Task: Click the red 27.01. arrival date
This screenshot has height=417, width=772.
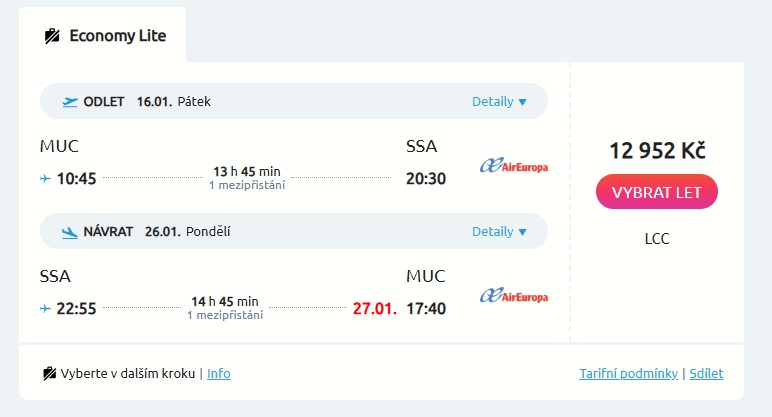Action: (x=375, y=308)
